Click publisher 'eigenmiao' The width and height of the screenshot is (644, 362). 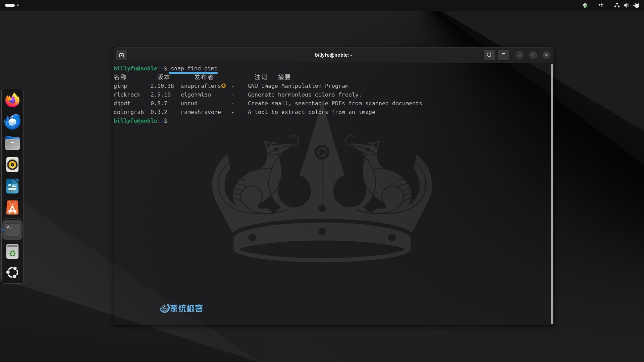point(196,95)
